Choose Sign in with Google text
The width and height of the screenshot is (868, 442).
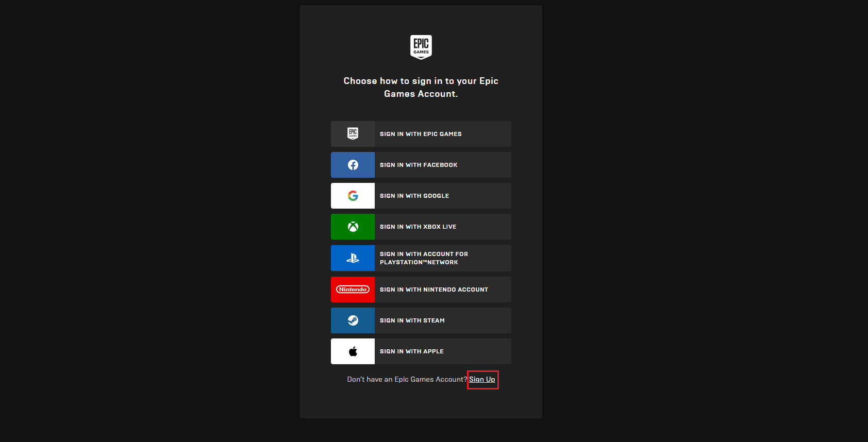tap(414, 196)
